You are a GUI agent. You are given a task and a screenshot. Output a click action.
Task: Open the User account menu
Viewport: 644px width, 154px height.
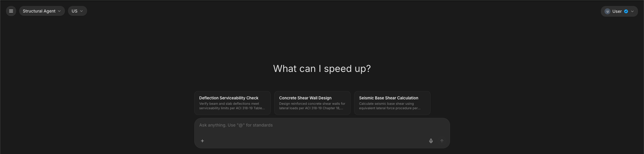point(619,11)
